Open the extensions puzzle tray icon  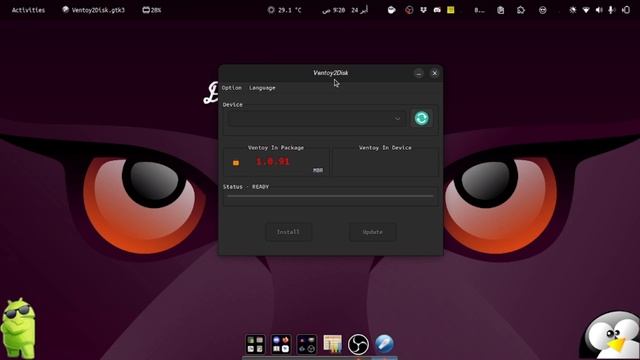pyautogui.click(x=521, y=10)
